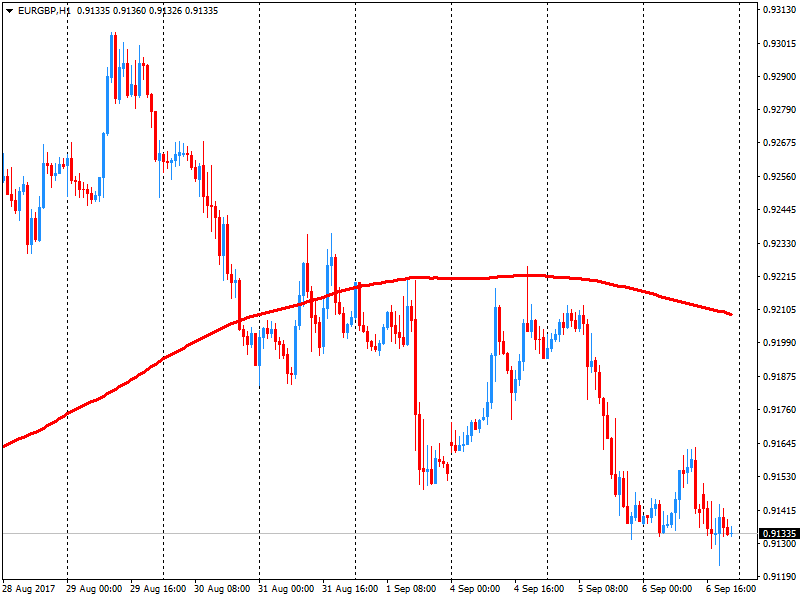Click the 0.91645 price axis label

click(x=779, y=443)
